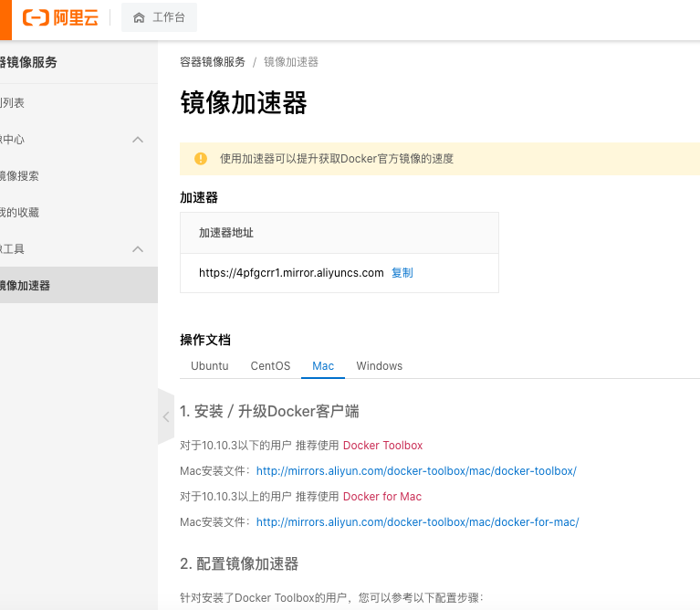Viewport: 700px width, 610px height.
Task: Switch to the Windows tab
Action: pyautogui.click(x=379, y=366)
